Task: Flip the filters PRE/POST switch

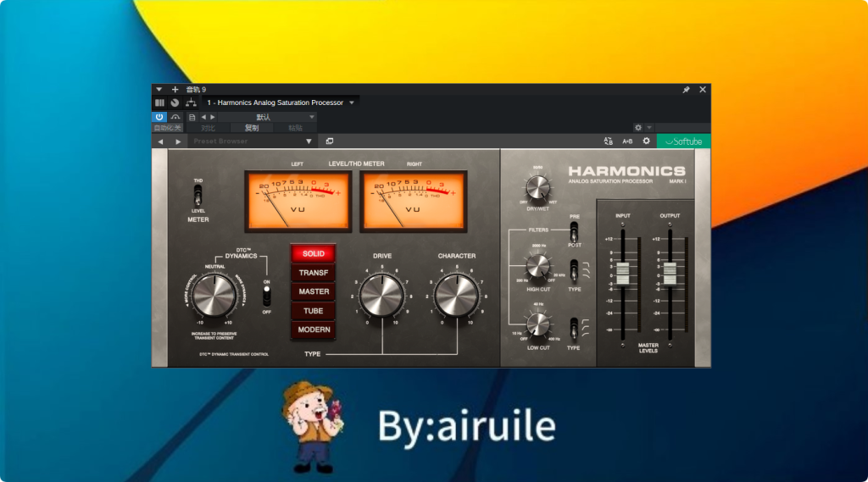Action: pyautogui.click(x=574, y=231)
